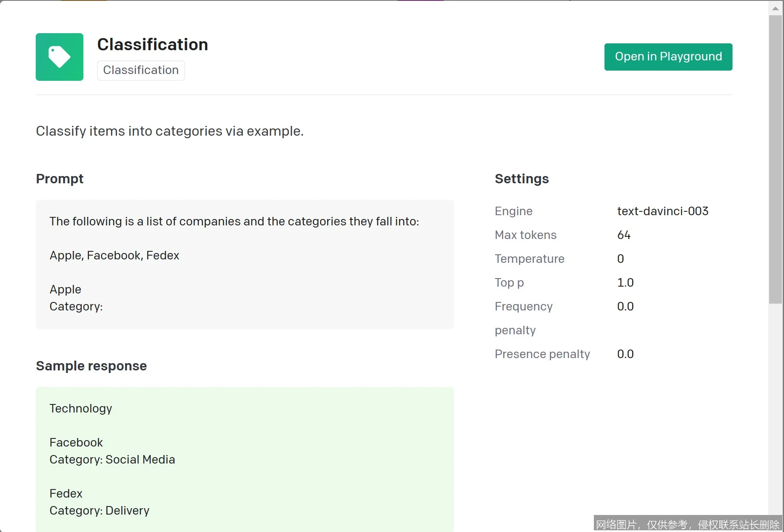Click the 'Category:' line in the prompt
This screenshot has height=532, width=784.
(76, 307)
